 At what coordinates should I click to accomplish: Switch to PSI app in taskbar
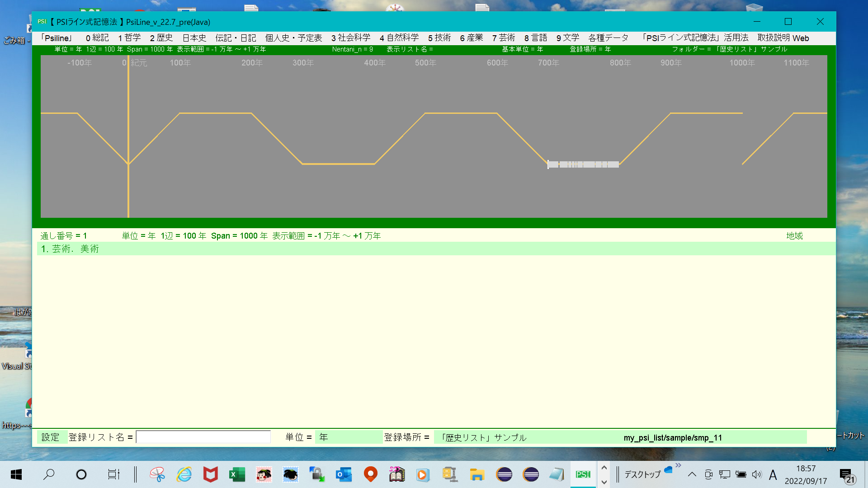tap(583, 474)
